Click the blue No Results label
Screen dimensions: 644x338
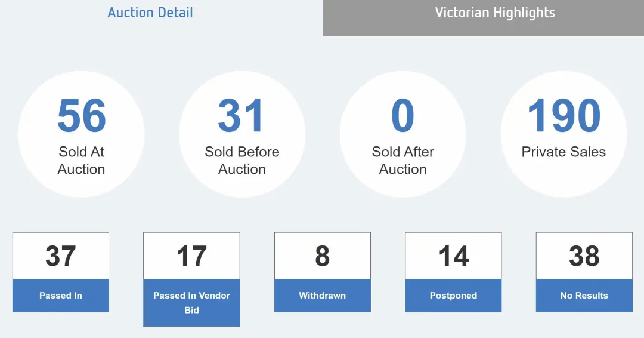[584, 295]
